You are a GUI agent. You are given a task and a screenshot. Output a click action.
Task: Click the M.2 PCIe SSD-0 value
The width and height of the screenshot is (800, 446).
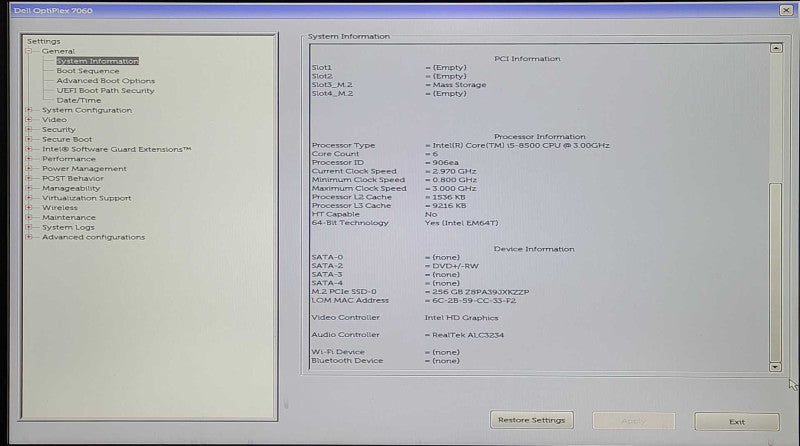click(481, 292)
